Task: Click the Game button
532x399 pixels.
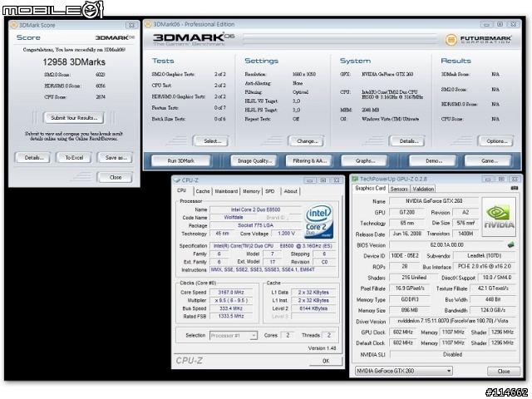Action: [x=488, y=160]
